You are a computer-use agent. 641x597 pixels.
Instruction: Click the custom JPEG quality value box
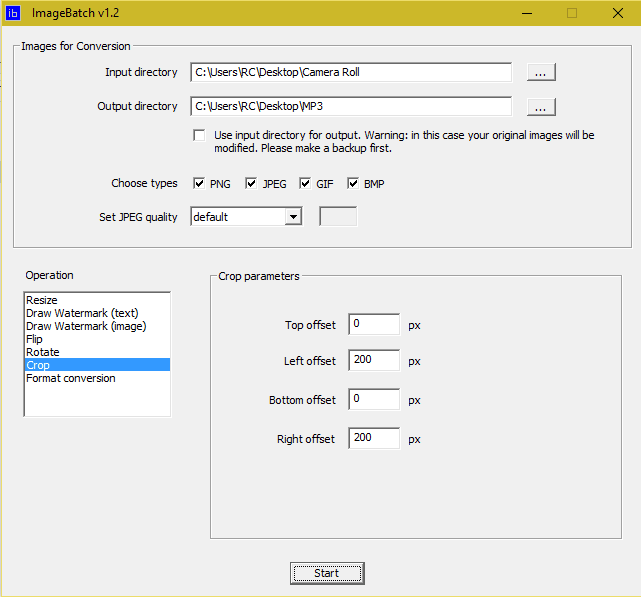[x=338, y=216]
